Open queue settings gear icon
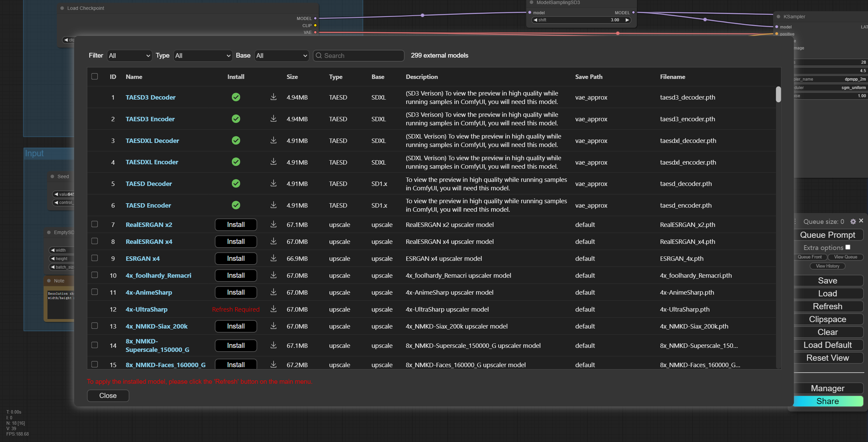 coord(853,222)
